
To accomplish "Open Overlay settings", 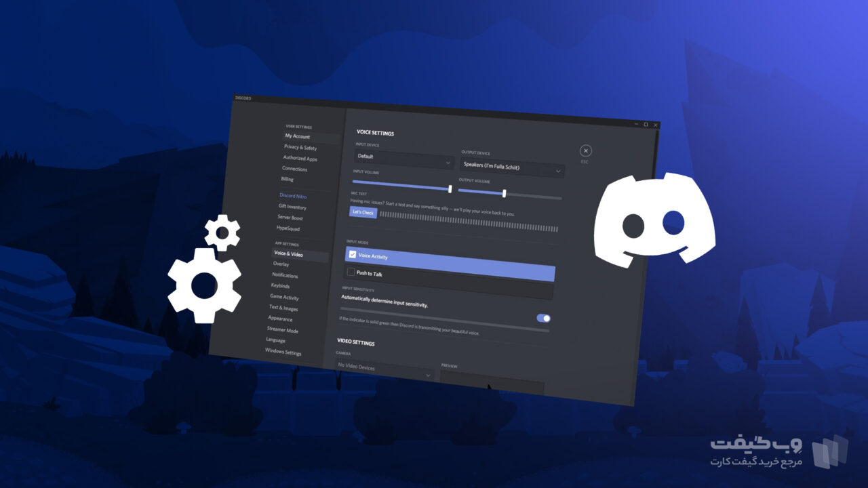I will [281, 264].
